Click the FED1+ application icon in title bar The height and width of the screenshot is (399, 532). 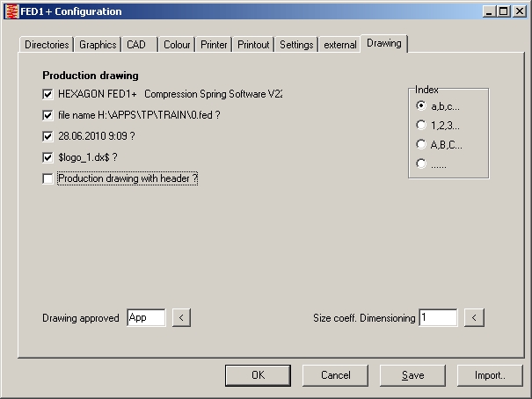click(x=11, y=11)
